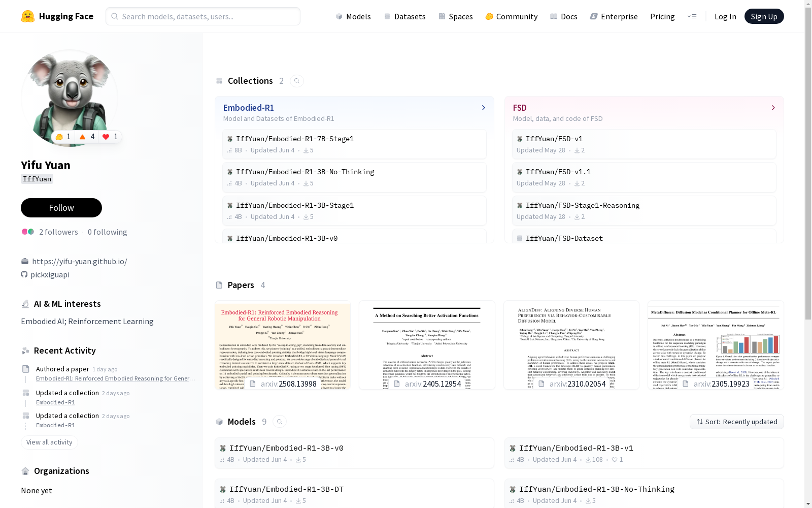Open the Pricing nav item

[662, 16]
